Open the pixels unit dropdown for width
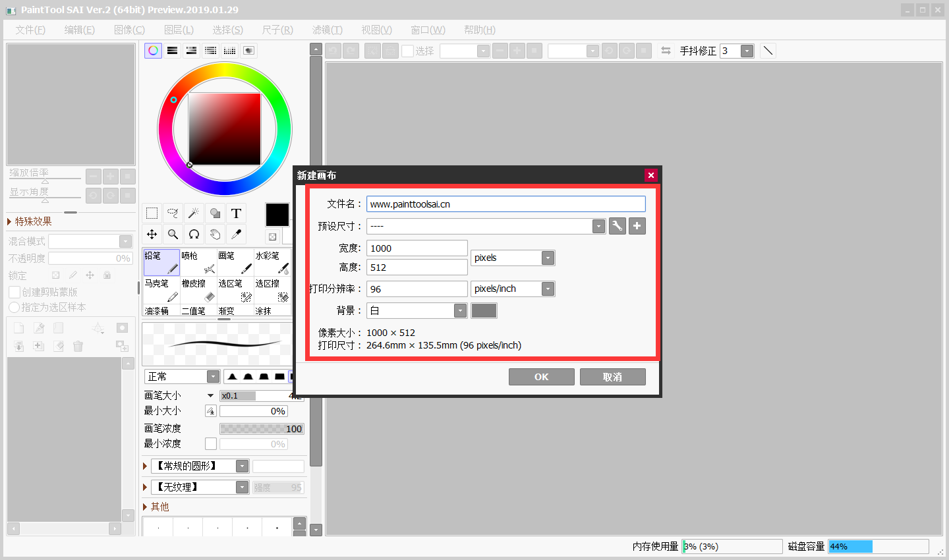 click(x=513, y=258)
